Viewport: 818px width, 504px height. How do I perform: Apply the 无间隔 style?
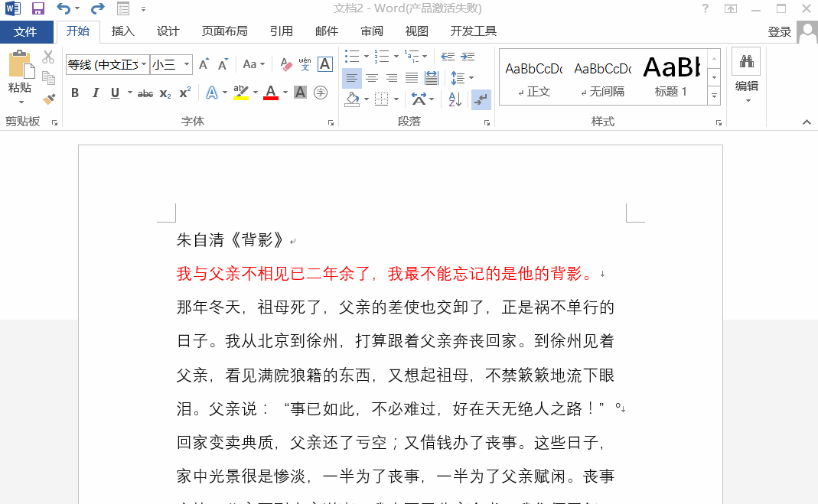(602, 77)
